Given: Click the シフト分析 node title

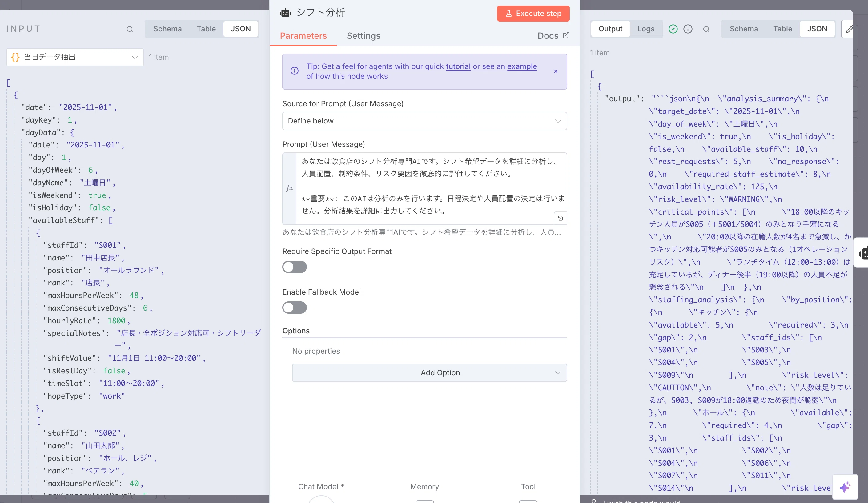Looking at the screenshot, I should click(x=320, y=13).
